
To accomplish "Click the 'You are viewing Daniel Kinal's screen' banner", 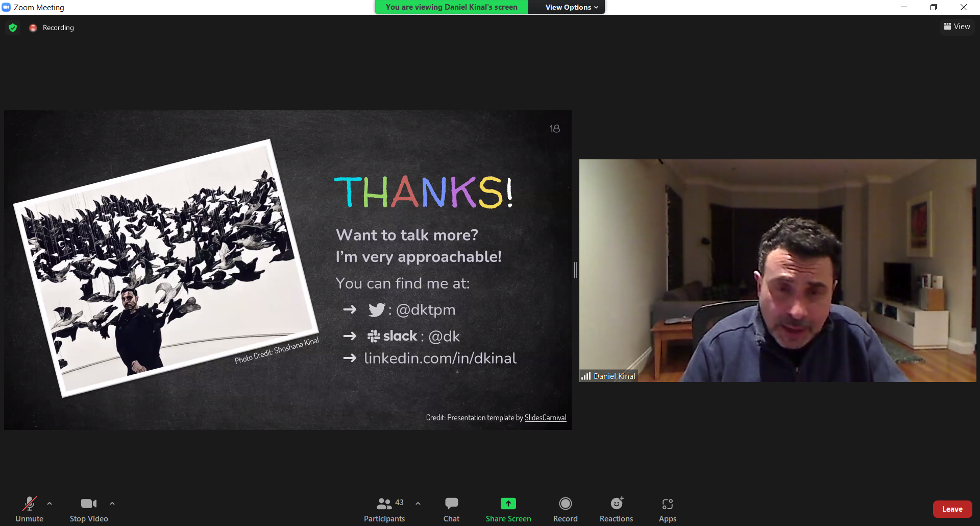I will click(451, 7).
